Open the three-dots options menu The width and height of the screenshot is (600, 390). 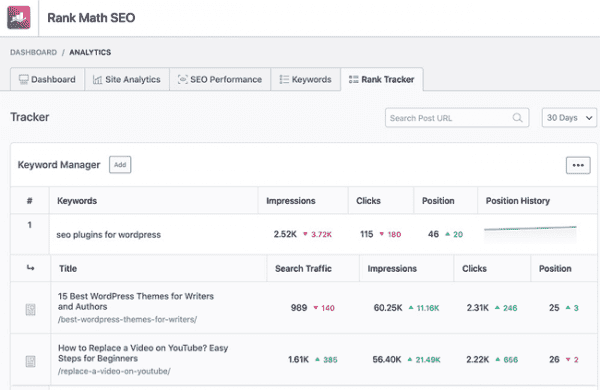click(578, 165)
